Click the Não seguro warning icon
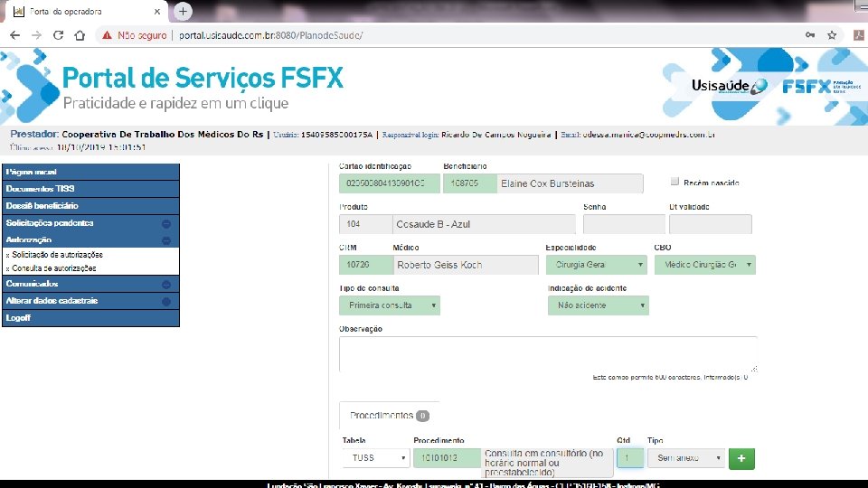 [x=107, y=35]
